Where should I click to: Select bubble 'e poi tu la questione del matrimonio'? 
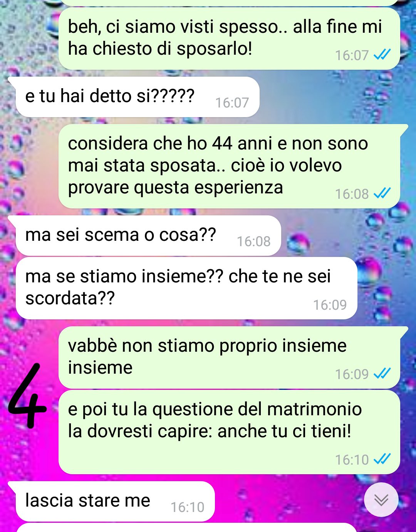tap(229, 432)
